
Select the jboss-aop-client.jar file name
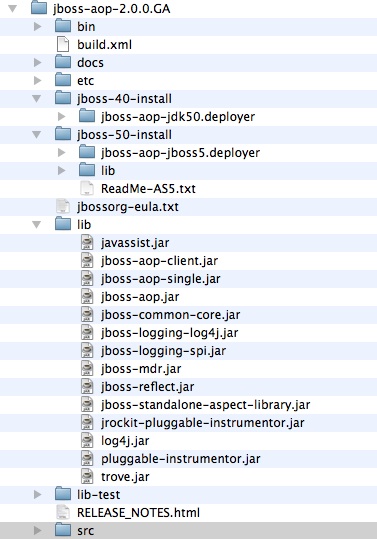[x=159, y=261]
